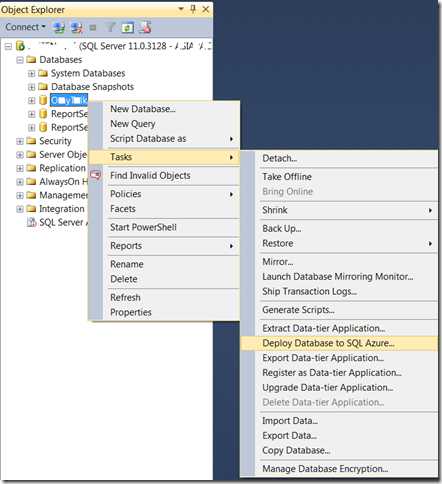
Task: Click the Filter funnel toolbar icon
Action: pyautogui.click(x=110, y=27)
